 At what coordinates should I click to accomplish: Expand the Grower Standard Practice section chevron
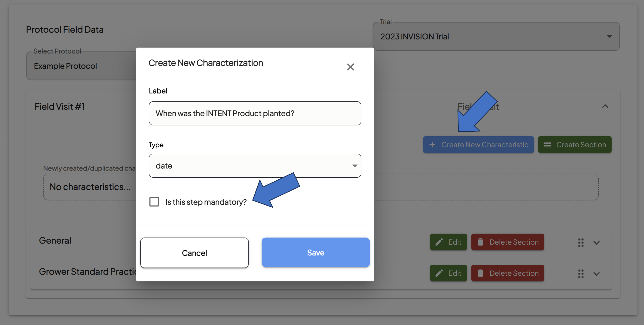(596, 274)
